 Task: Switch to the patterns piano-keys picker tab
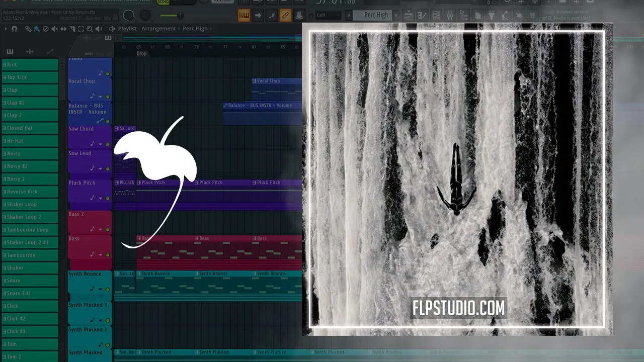click(10, 51)
